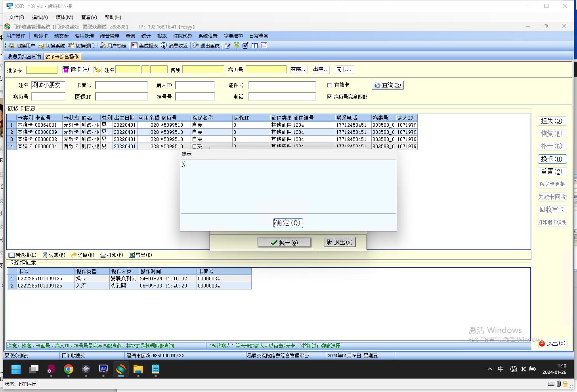Click the 卡面号 input field

click(x=121, y=85)
